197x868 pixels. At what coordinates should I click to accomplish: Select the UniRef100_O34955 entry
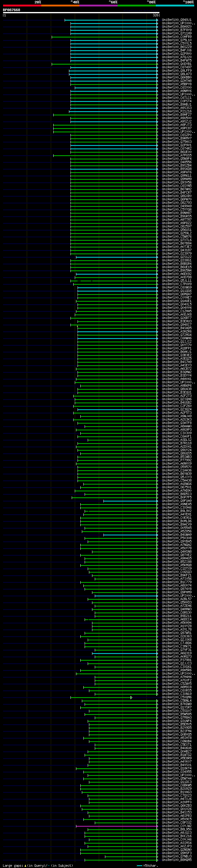pos(177,772)
